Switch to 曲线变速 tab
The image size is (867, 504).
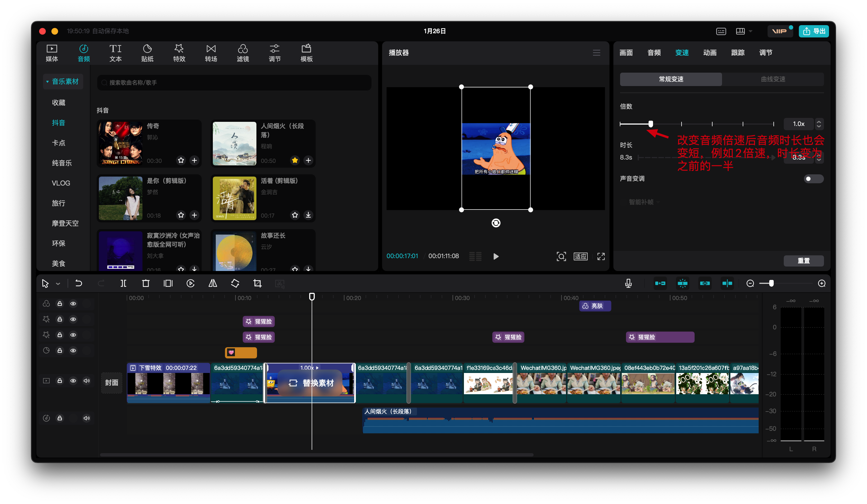[773, 79]
